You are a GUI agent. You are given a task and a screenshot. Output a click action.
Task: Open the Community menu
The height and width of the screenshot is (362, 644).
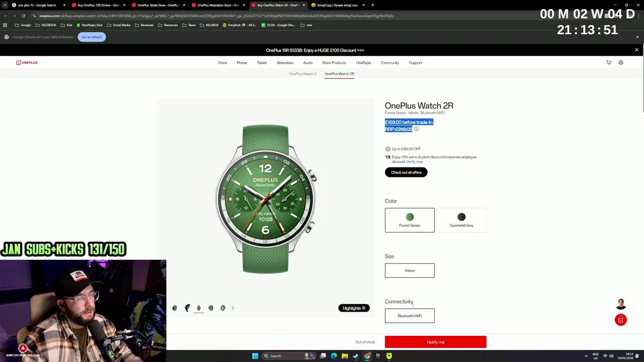pyautogui.click(x=389, y=63)
